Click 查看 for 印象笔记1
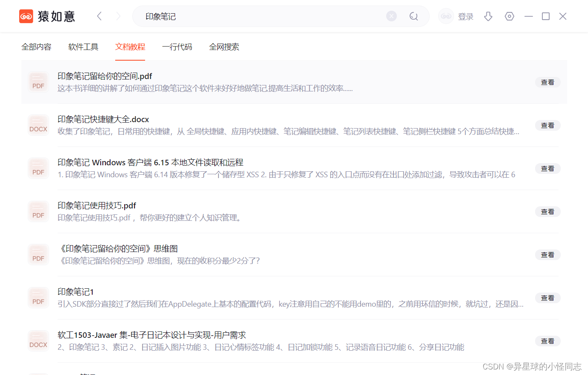This screenshot has width=588, height=375. (547, 298)
